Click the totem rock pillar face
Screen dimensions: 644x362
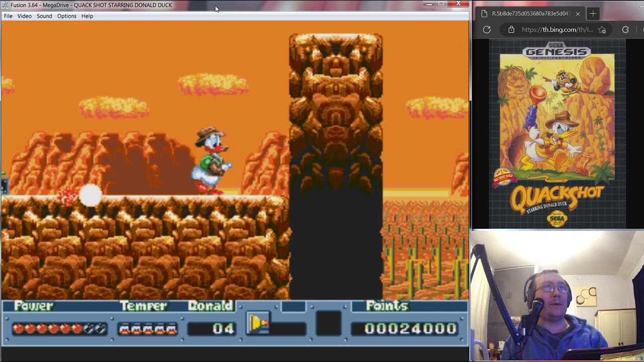[x=336, y=113]
